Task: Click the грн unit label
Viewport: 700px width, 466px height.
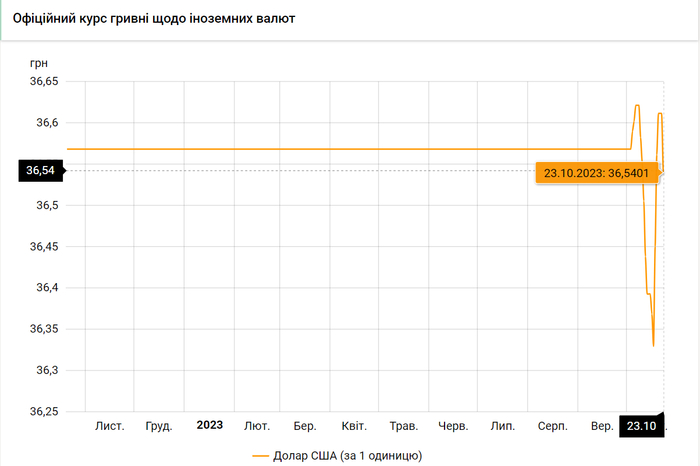Action: pos(39,62)
